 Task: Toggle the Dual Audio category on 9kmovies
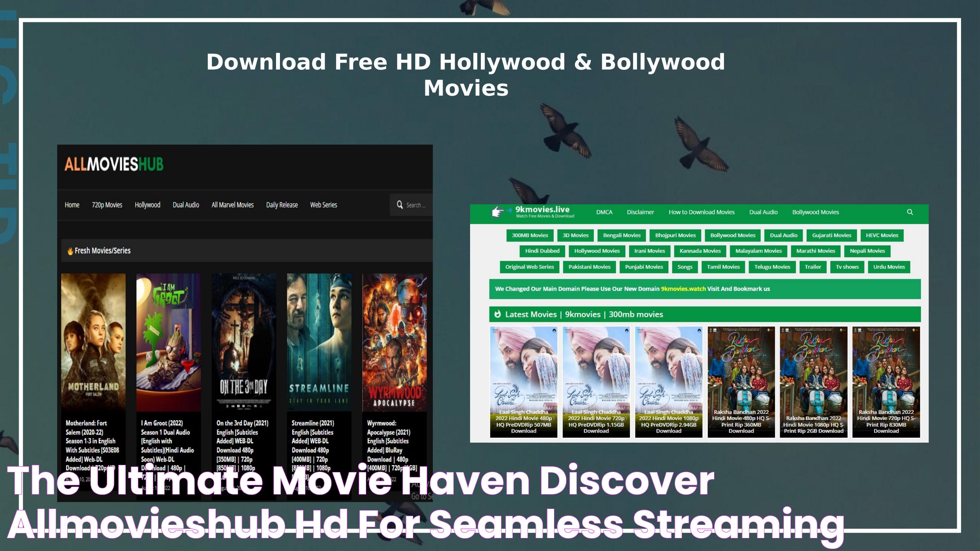pos(783,235)
